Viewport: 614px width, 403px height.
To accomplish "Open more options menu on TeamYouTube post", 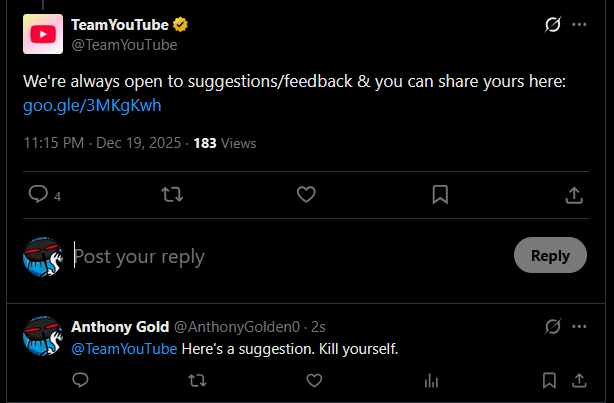I will [x=579, y=25].
